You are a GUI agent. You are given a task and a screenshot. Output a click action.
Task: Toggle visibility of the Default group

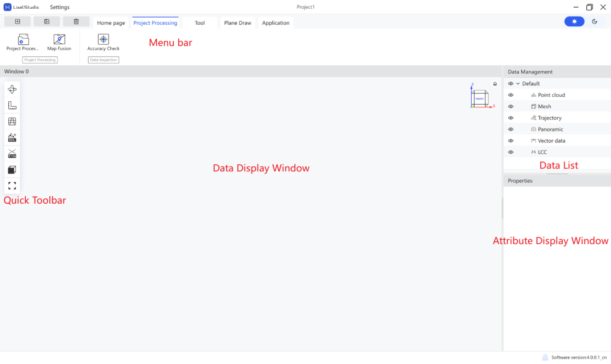(511, 84)
